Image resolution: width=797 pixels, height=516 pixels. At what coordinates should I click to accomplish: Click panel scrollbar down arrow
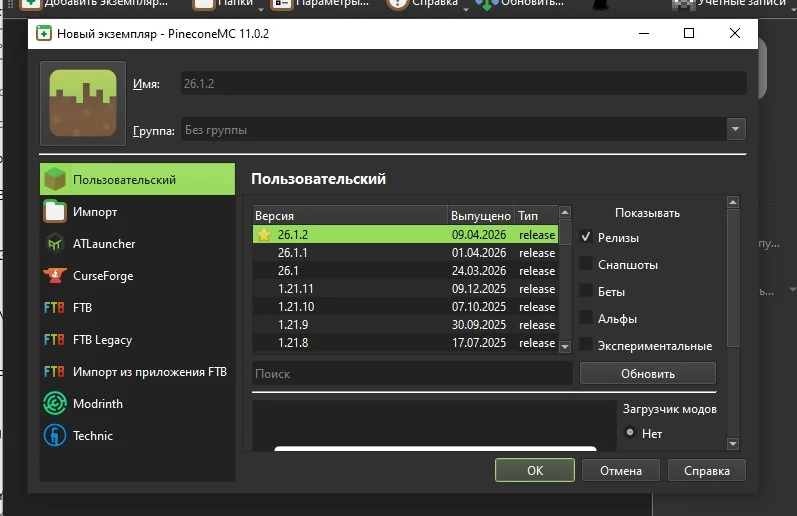[733, 444]
